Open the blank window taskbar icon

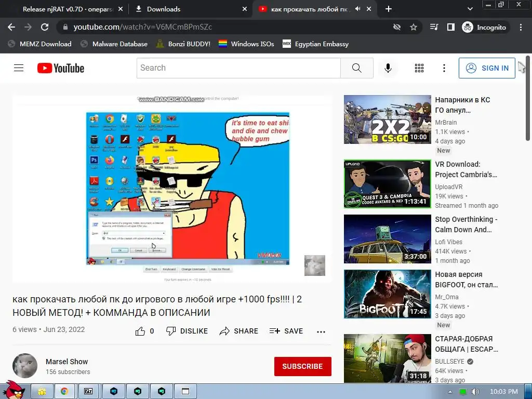pos(185,392)
